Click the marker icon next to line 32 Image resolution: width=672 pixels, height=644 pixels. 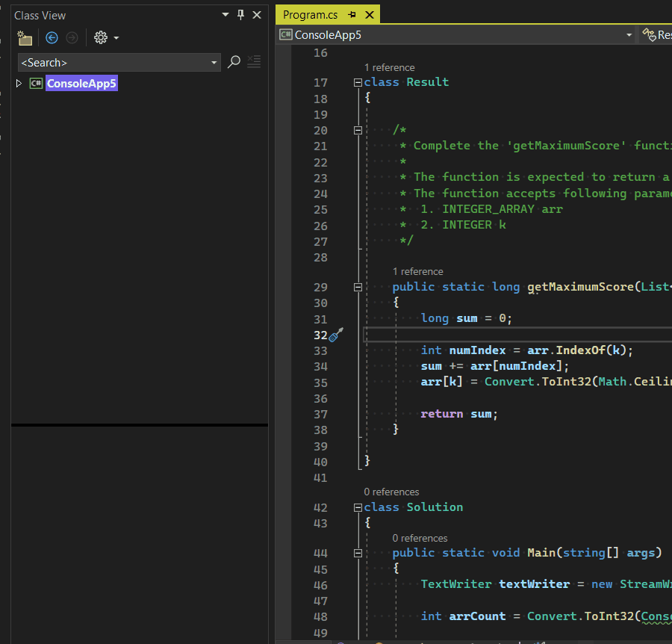(x=336, y=335)
